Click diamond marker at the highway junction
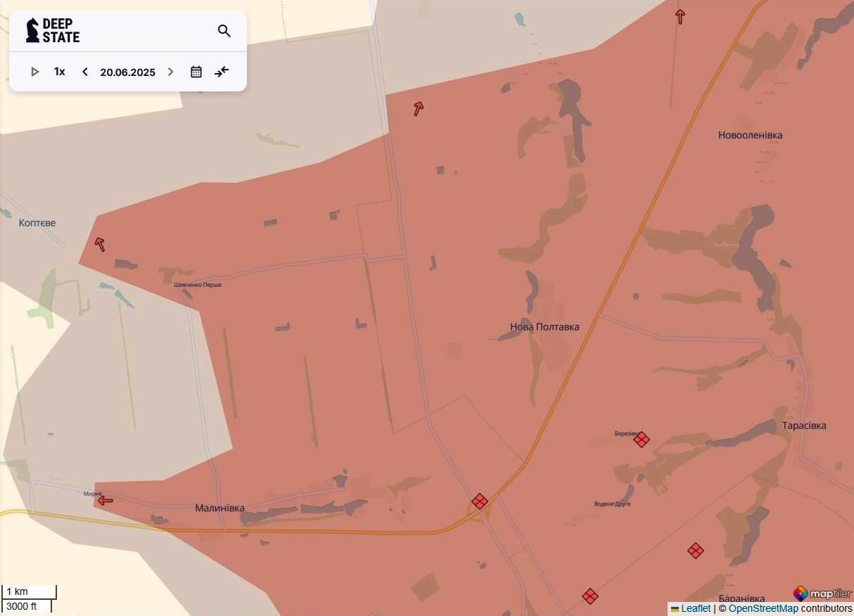This screenshot has width=854, height=616. [480, 501]
